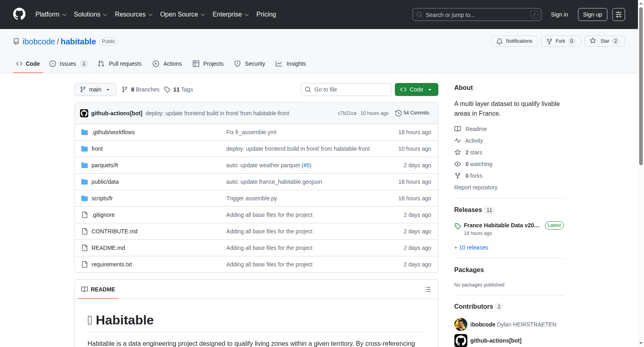Open the github-actions[bot] avatar in the commit bar

tap(84, 113)
